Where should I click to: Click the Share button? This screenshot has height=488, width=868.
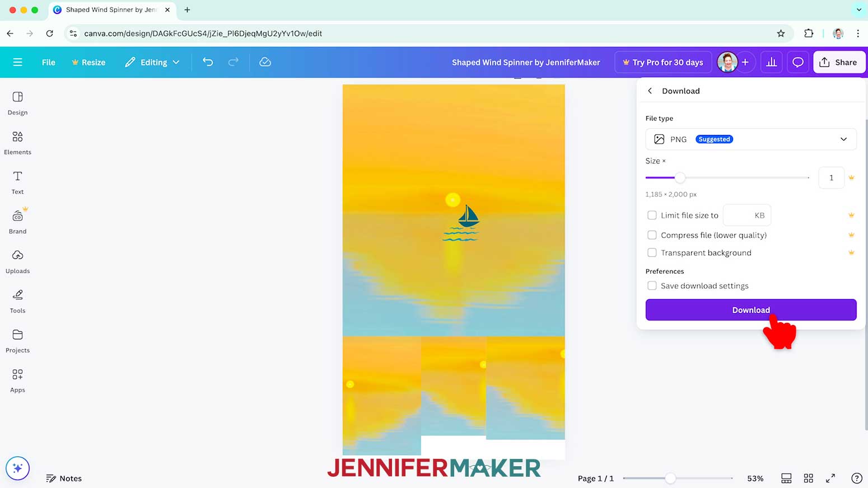coord(839,62)
